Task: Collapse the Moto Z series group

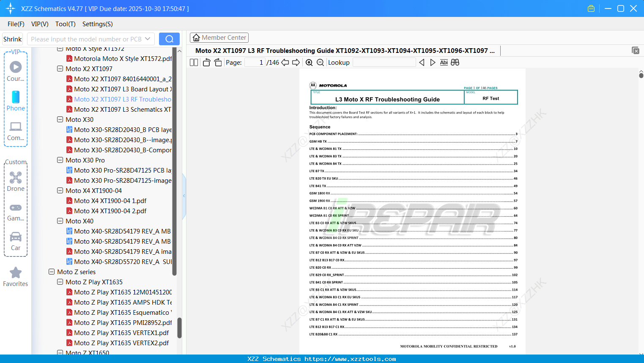Action: (51, 272)
